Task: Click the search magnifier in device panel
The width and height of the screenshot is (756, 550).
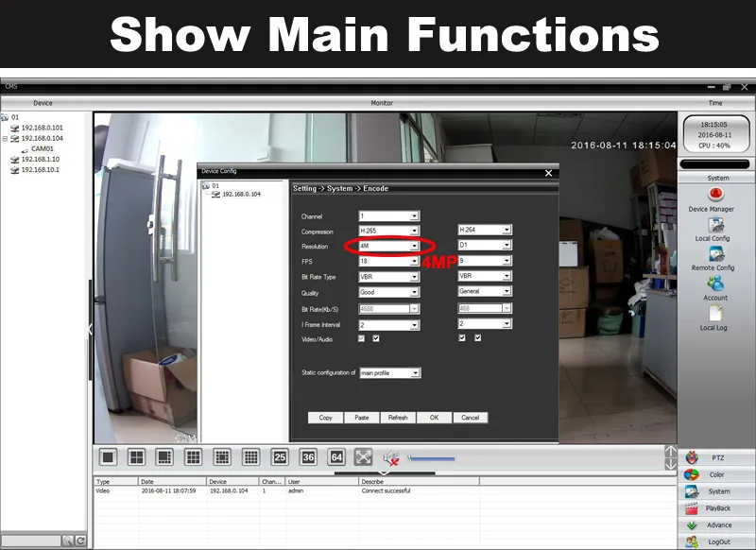Action: click(x=67, y=541)
